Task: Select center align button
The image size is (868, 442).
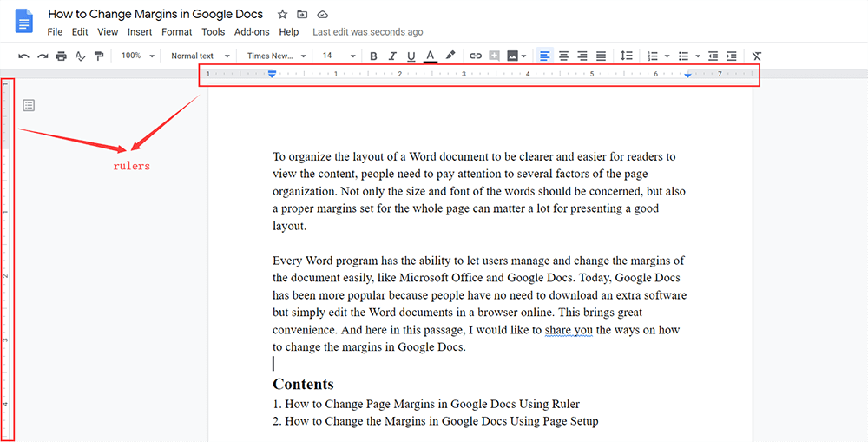Action: point(563,56)
